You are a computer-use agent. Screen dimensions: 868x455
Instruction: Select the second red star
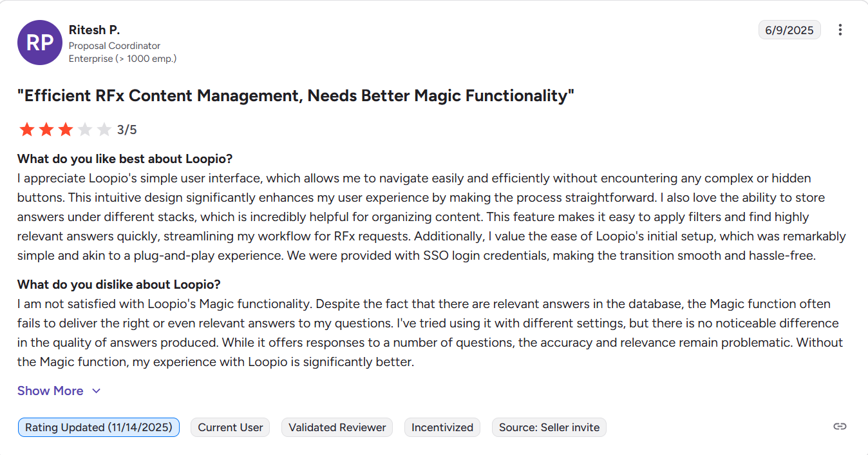46,130
